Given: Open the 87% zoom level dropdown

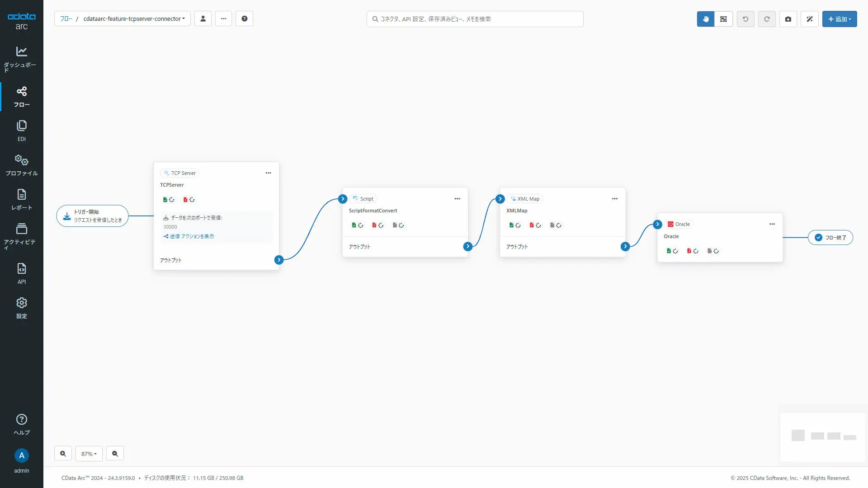Looking at the screenshot, I should point(89,454).
